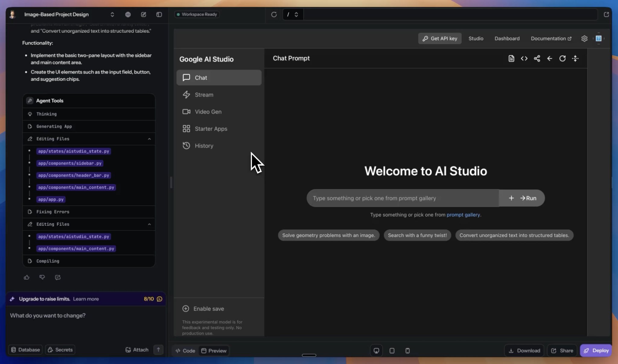The height and width of the screenshot is (364, 618).
Task: Click the Agent Tools header
Action: coord(89,101)
